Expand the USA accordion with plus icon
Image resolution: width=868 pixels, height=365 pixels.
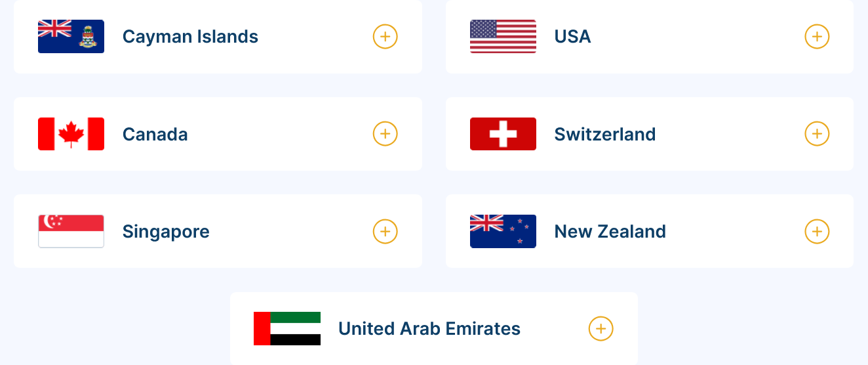[817, 37]
